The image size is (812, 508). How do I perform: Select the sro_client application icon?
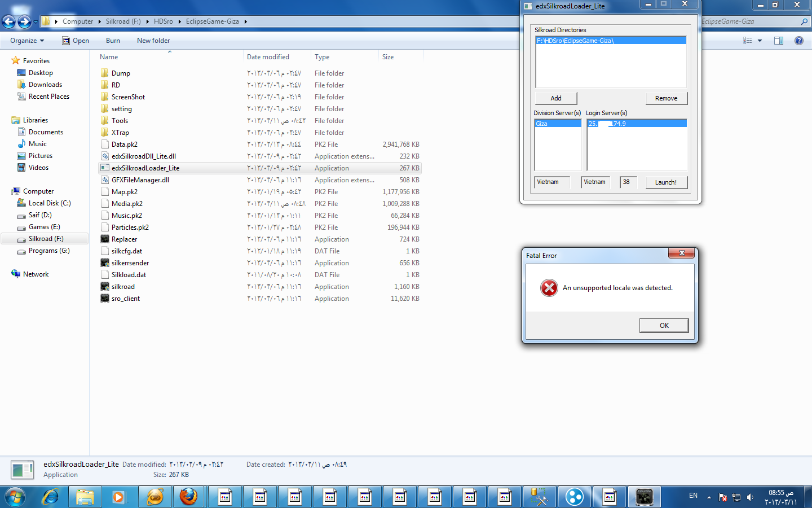105,298
